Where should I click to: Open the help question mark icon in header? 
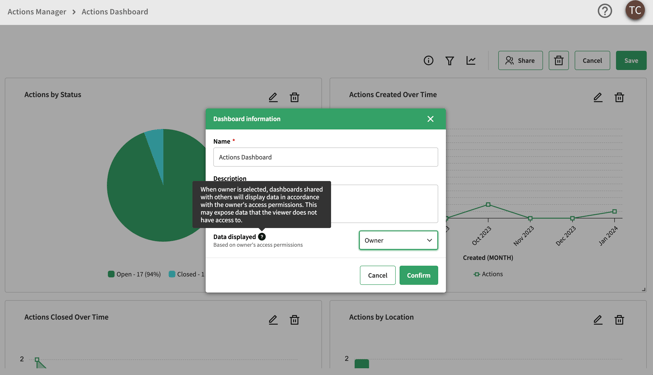click(604, 11)
